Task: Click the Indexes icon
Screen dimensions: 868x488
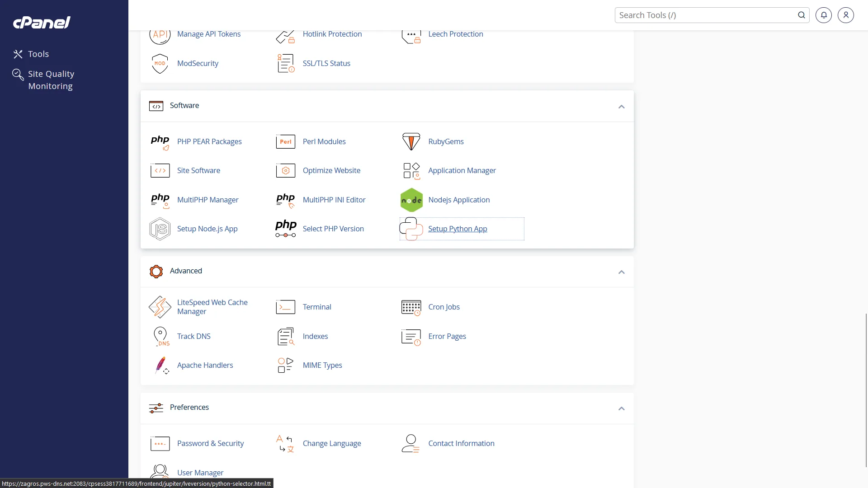Action: 285,337
